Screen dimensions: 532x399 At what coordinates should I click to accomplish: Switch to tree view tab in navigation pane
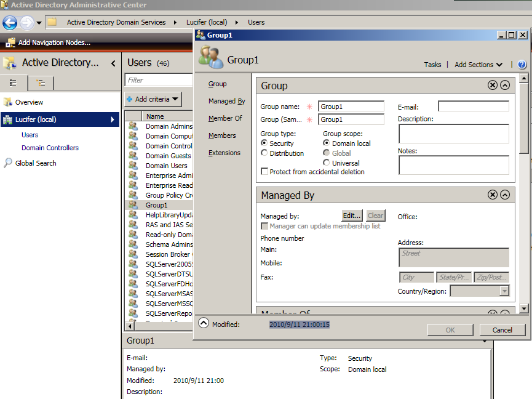pyautogui.click(x=41, y=83)
